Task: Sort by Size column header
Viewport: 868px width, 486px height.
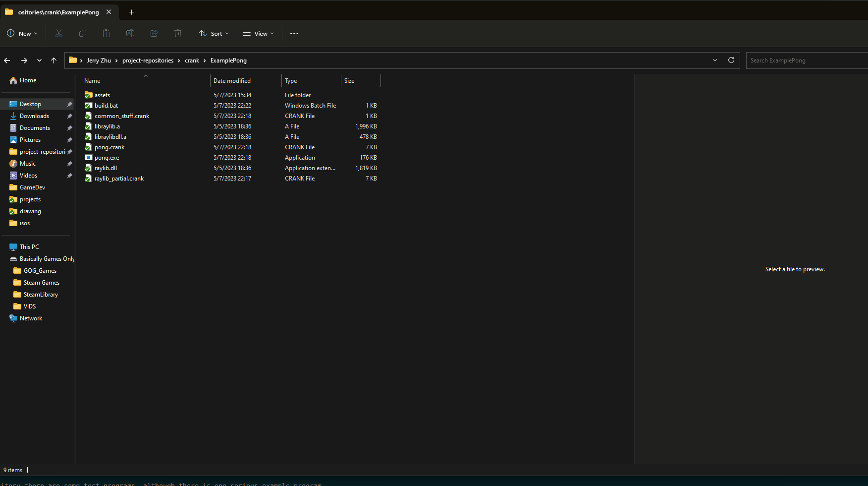Action: [x=361, y=80]
